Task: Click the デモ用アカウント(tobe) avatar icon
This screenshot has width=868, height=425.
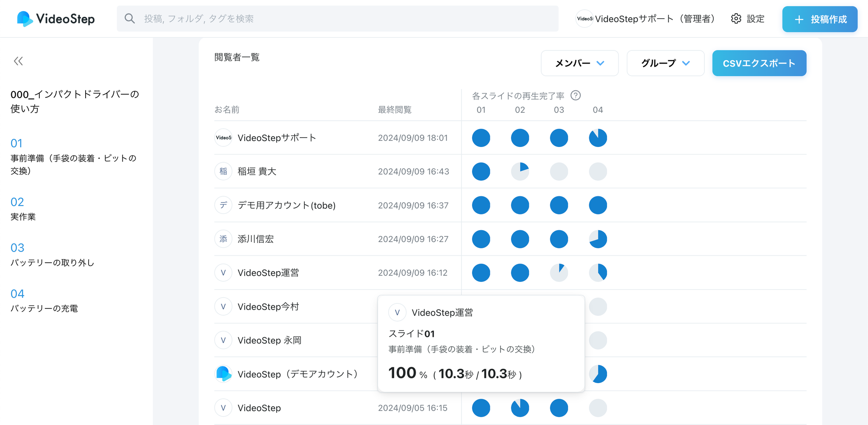Action: click(223, 205)
